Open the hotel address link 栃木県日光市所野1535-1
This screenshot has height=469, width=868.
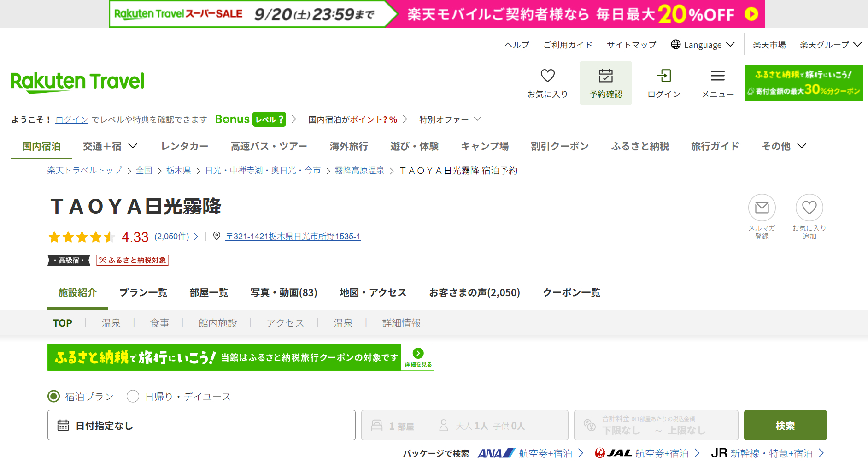(293, 237)
